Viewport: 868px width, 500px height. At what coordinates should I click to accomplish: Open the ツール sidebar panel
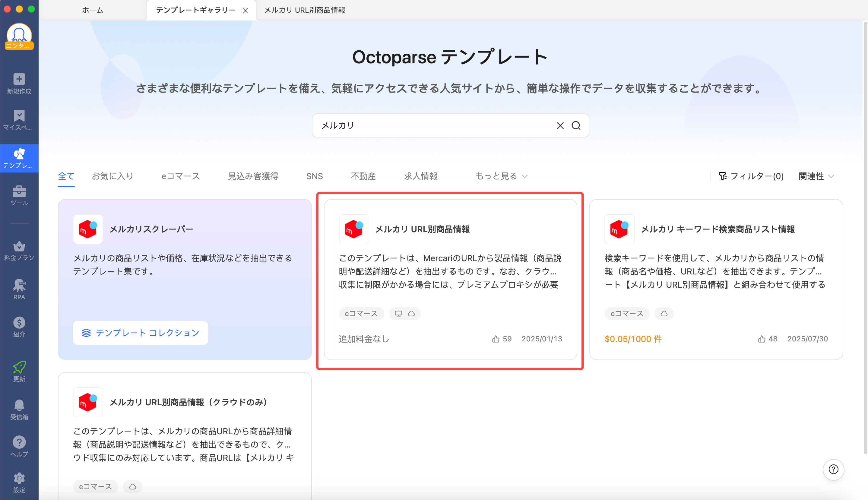coord(19,196)
